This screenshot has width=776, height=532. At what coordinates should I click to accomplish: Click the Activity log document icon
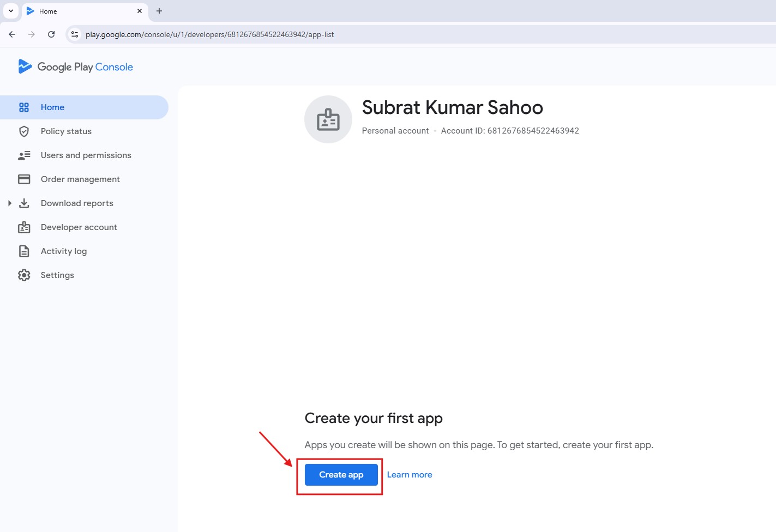click(x=24, y=251)
